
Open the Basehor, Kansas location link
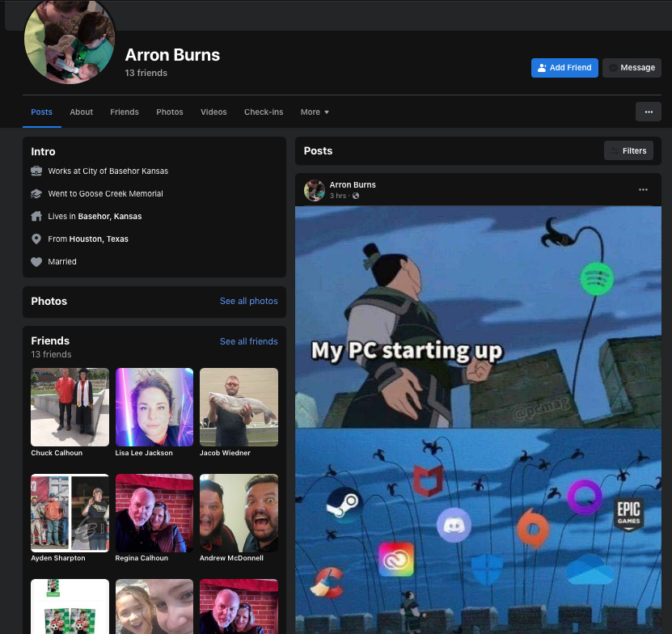point(110,217)
